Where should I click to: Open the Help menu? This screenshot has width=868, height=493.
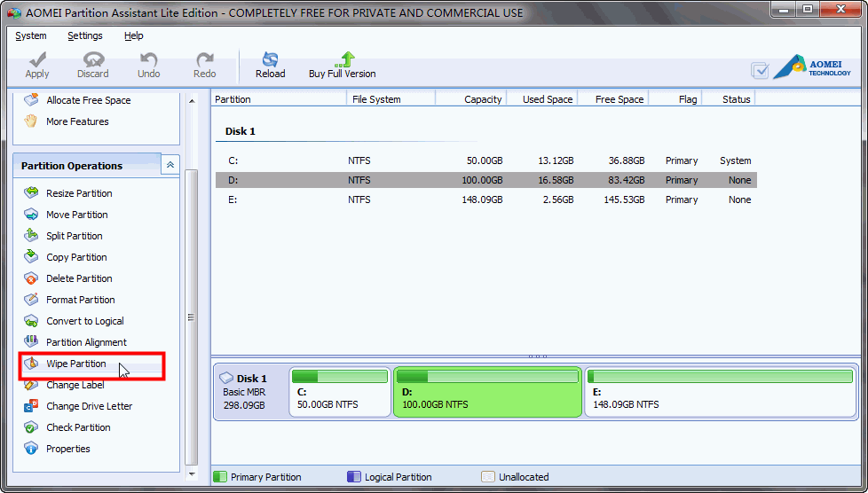click(x=133, y=35)
